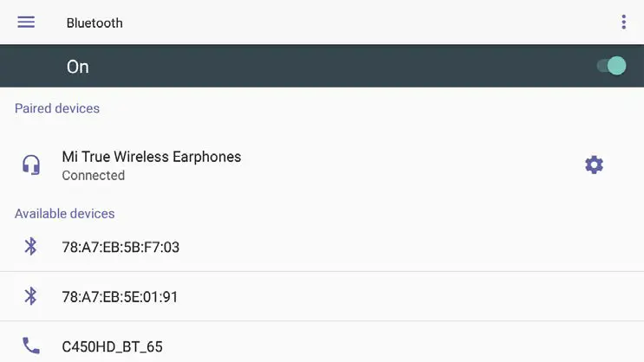The height and width of the screenshot is (362, 644).
Task: Turn off the Bluetooth toggle switch
Action: coord(612,66)
